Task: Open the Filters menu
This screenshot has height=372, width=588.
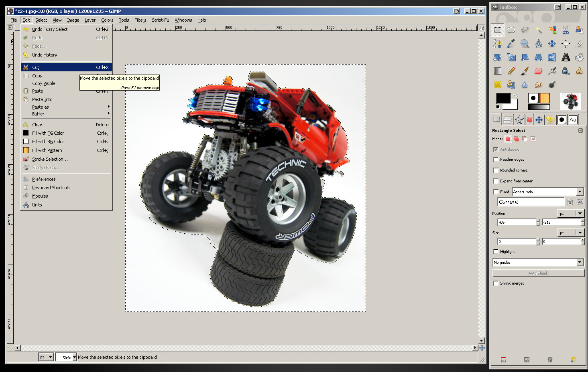Action: click(x=140, y=20)
